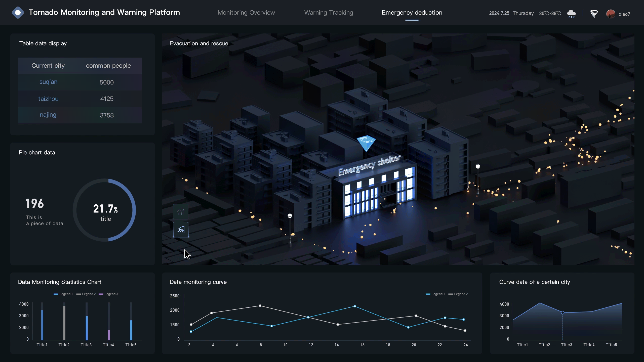This screenshot has width=644, height=362.
Task: Click the platform diamond logo icon
Action: pyautogui.click(x=18, y=13)
